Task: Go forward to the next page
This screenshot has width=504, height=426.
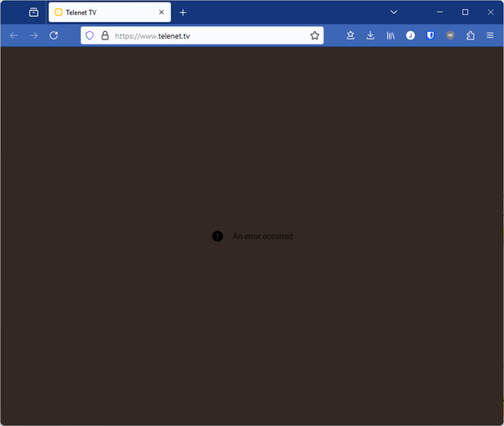Action: pyautogui.click(x=34, y=35)
